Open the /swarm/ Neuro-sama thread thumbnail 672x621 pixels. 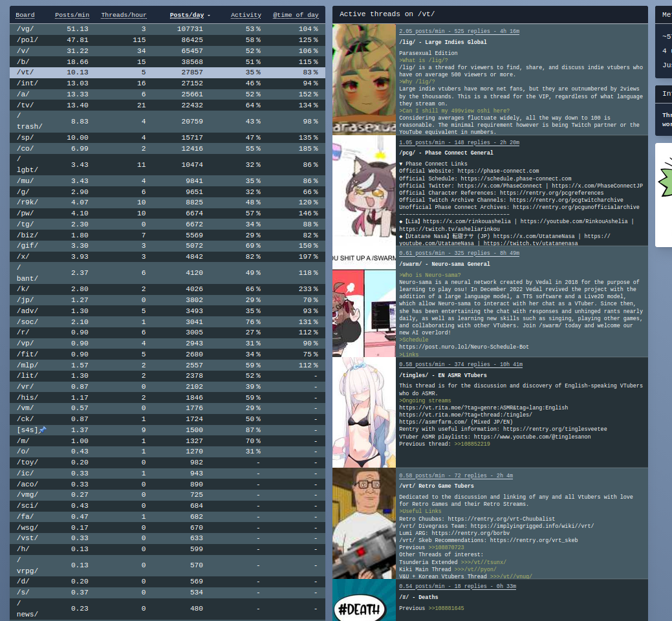pyautogui.click(x=364, y=301)
